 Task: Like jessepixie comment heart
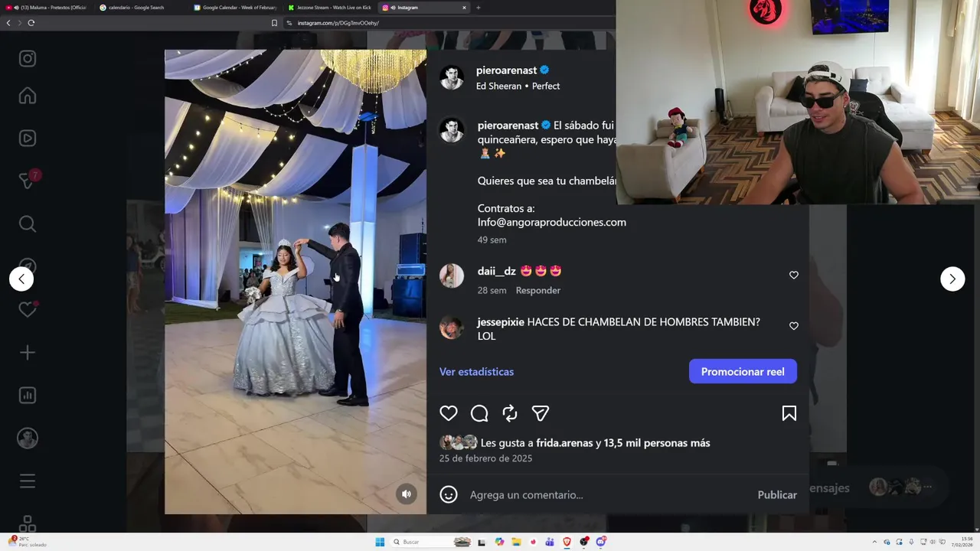(x=794, y=326)
